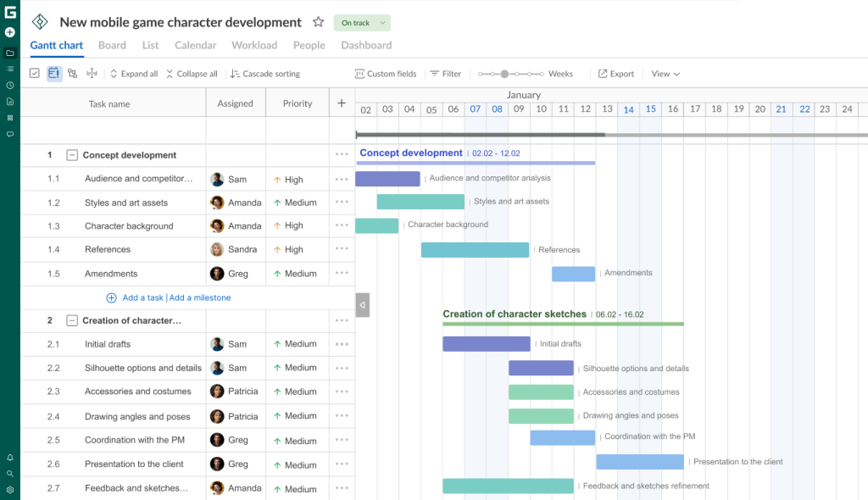Click Add a milestone link
This screenshot has width=868, height=500.
tap(201, 297)
